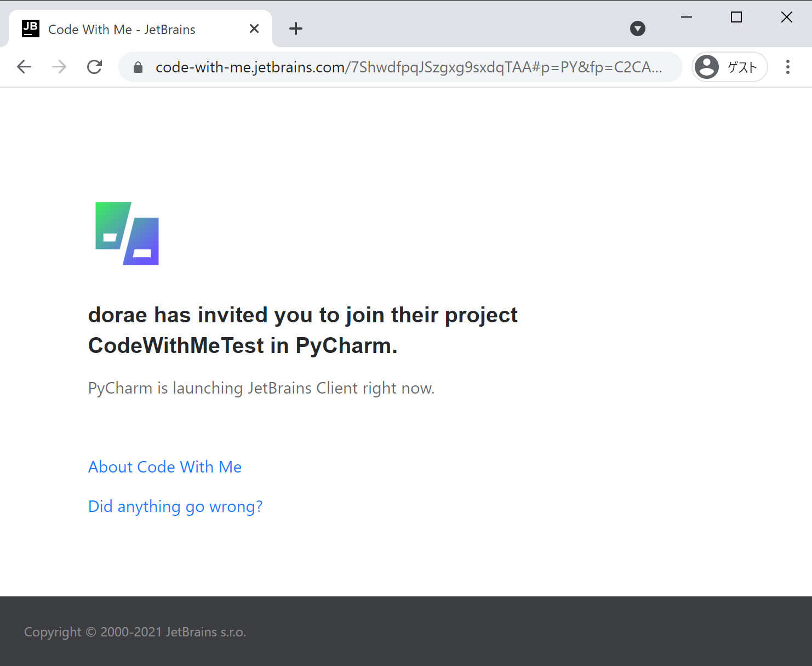Click text 'PyCharm is launching JetBrains Client right now.'
Viewport: 812px width, 666px height.
coord(261,388)
